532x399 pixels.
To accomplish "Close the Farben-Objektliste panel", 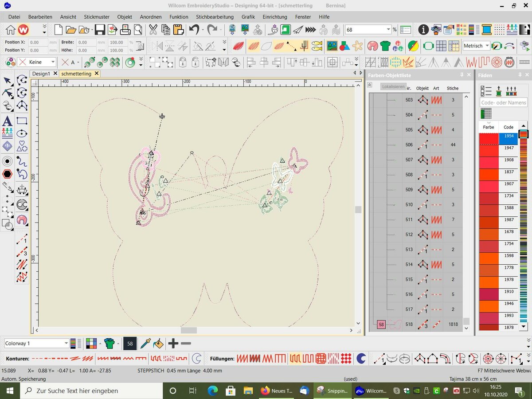I will [469, 75].
